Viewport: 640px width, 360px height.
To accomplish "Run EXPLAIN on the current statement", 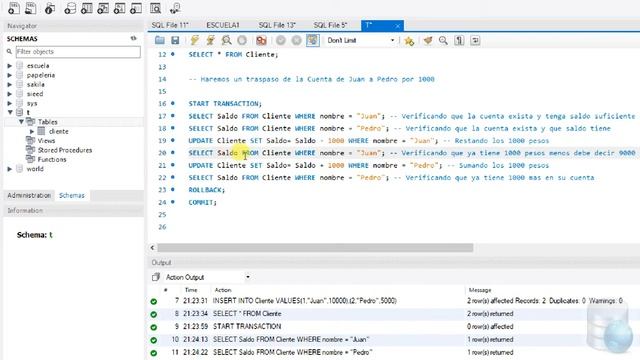I will tap(226, 40).
